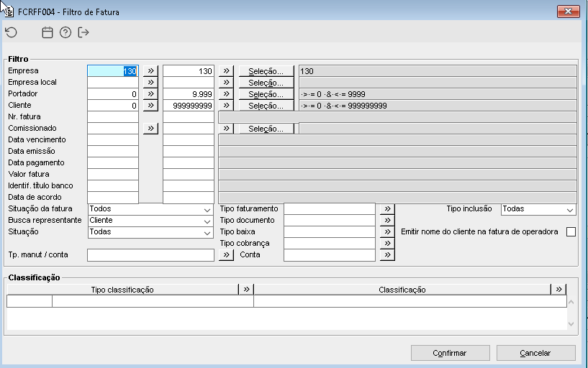Click the Confirmar button
The image size is (588, 368).
point(450,353)
